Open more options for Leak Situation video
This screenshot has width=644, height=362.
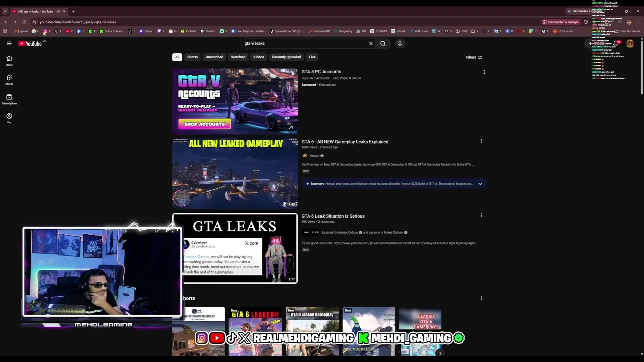[x=481, y=216]
